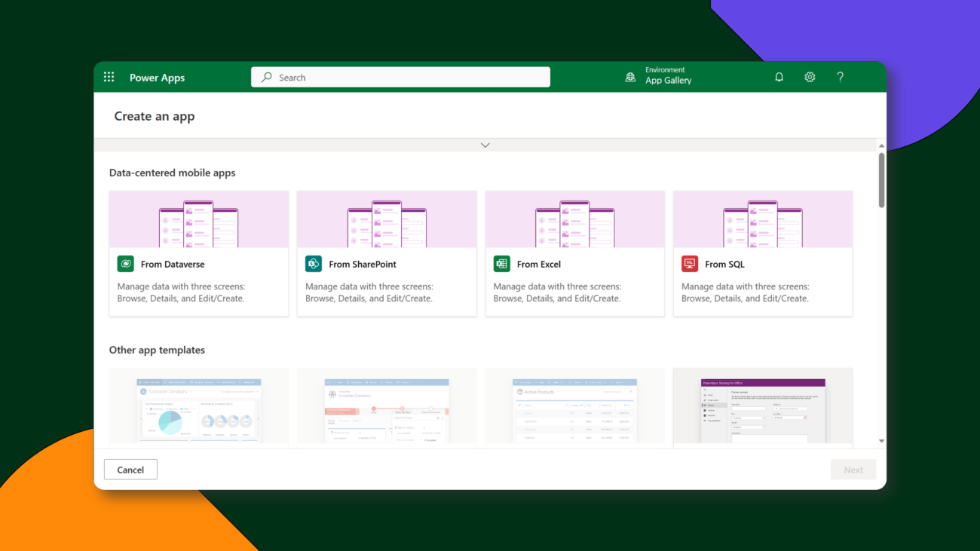Open the settings gear
This screenshot has height=551, width=980.
810,77
